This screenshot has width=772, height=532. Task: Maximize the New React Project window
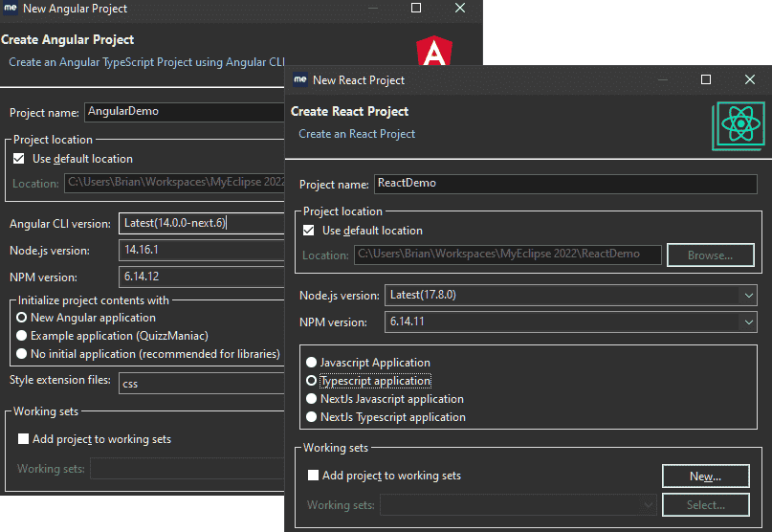(706, 79)
